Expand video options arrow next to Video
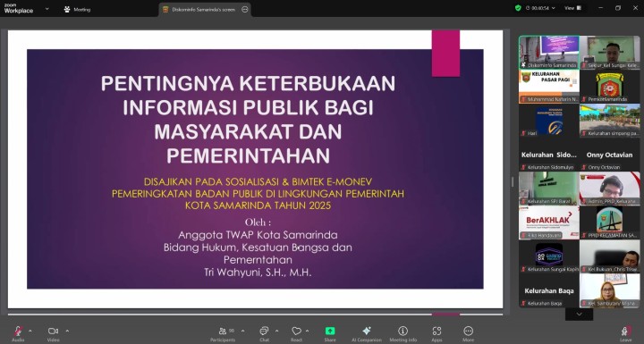 coord(67,331)
